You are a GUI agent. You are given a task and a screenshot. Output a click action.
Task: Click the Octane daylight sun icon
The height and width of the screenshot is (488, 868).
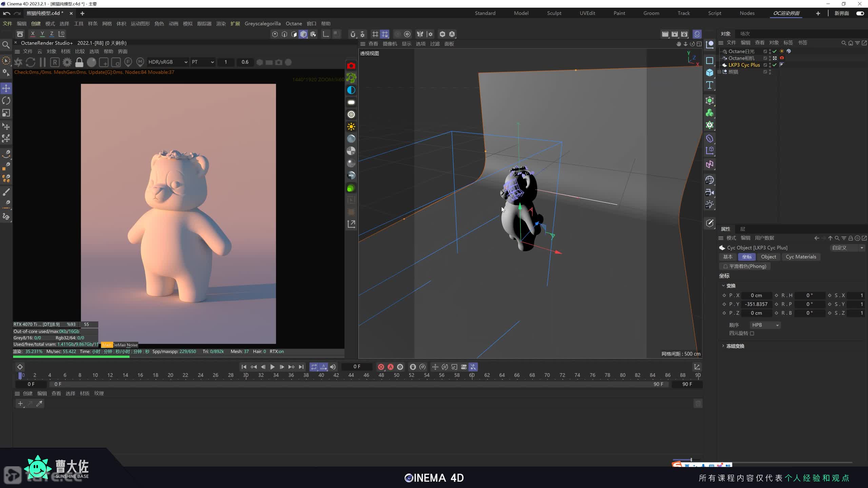pos(351,127)
